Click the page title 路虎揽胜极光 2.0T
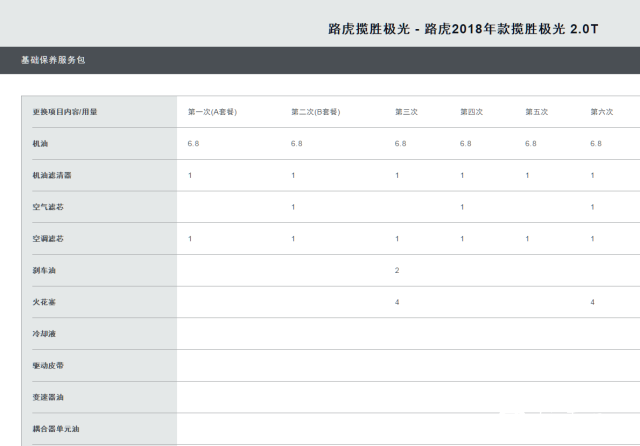Image resolution: width=640 pixels, height=446 pixels. [463, 29]
